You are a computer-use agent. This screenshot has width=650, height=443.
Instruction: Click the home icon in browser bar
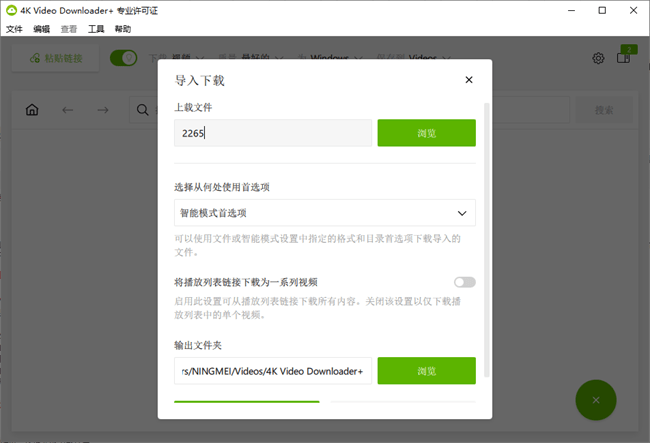click(32, 110)
